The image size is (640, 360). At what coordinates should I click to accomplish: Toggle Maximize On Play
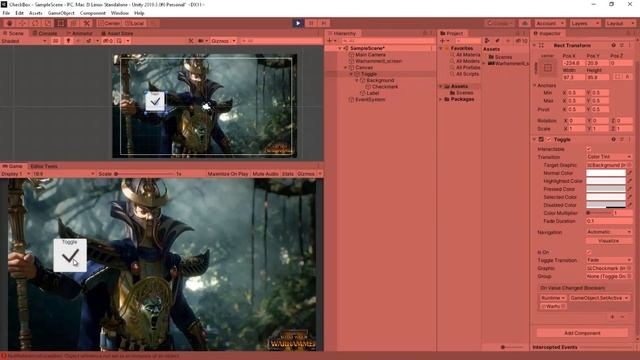point(228,174)
